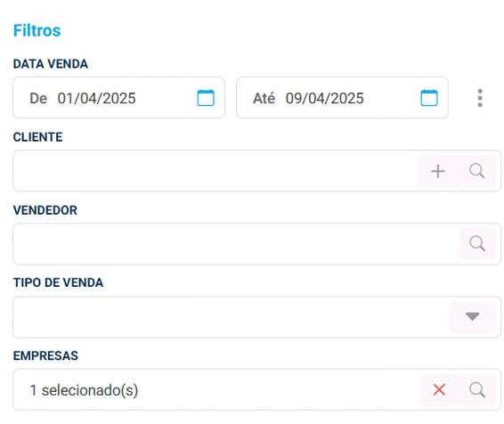Click the EMPRESAS label
The width and height of the screenshot is (504, 424).
[45, 355]
